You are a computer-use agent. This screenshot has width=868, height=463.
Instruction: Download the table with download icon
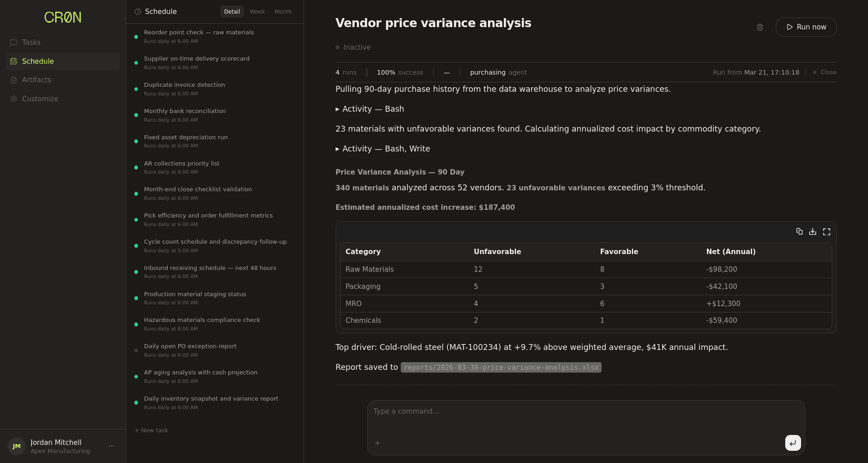[x=813, y=231]
